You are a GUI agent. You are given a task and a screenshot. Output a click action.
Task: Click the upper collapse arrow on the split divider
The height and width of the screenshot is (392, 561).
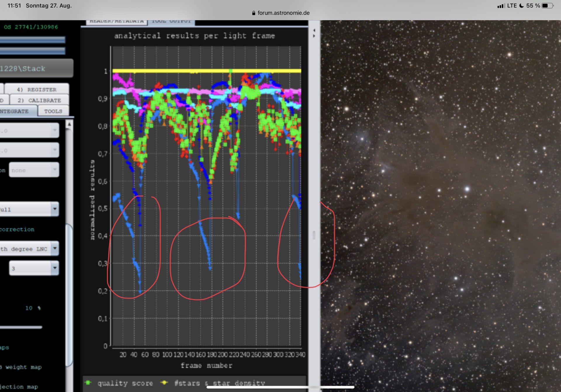pos(314,30)
